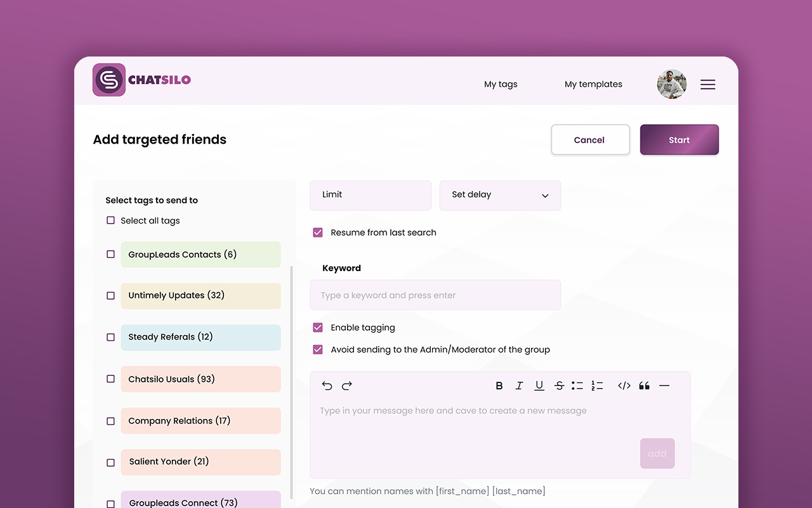This screenshot has height=508, width=812.
Task: Insert a numbered list
Action: (597, 385)
